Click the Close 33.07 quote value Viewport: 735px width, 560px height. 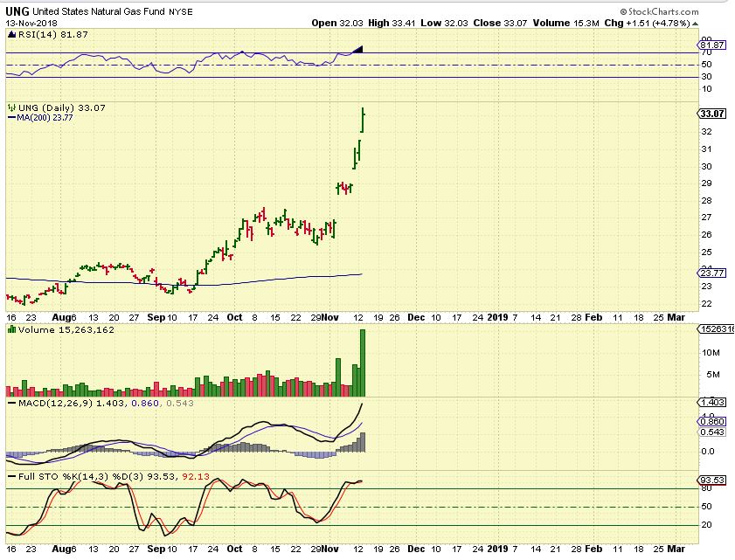[x=500, y=23]
